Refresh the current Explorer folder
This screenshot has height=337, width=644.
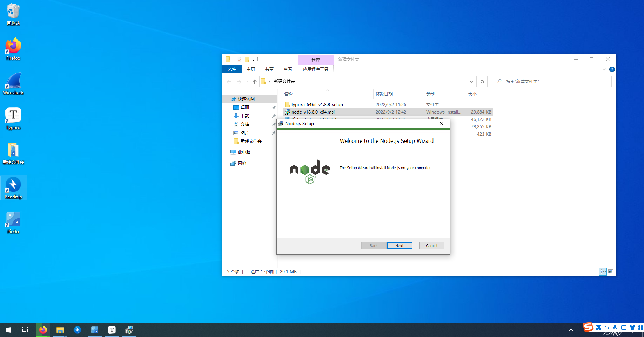(482, 81)
